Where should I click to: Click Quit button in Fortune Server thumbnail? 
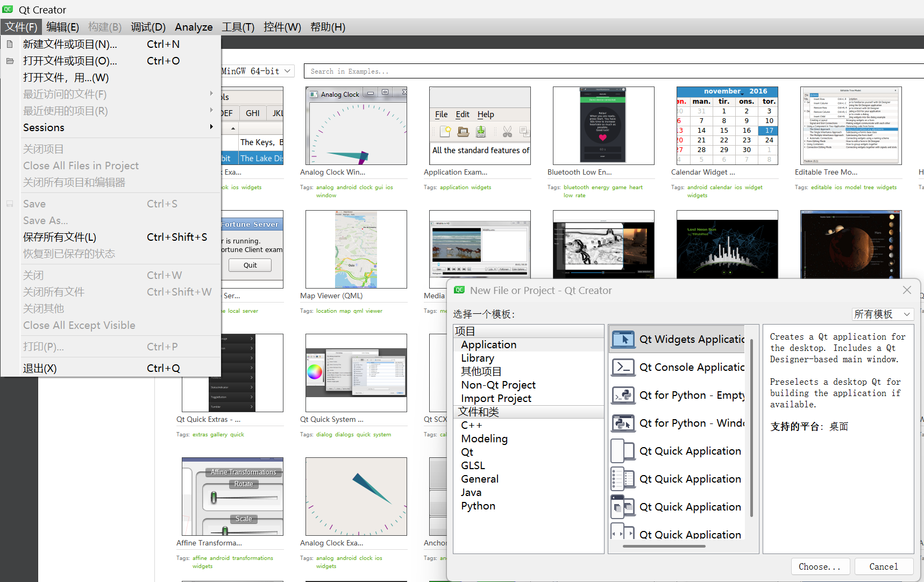point(250,265)
